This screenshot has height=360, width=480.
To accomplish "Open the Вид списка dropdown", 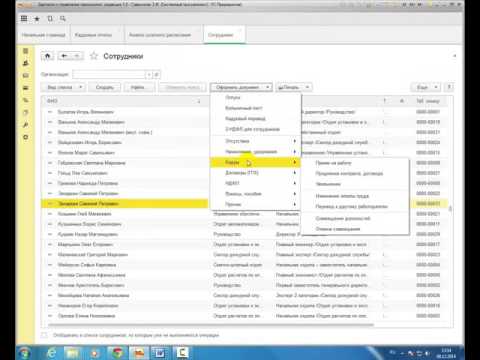I will [x=63, y=87].
